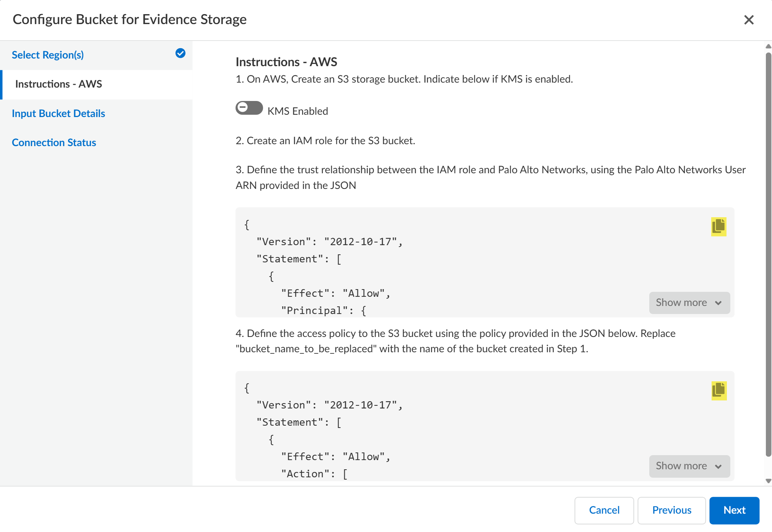Screen dimensions: 772x532
Task: Go to Select Region(s) step
Action: [48, 55]
